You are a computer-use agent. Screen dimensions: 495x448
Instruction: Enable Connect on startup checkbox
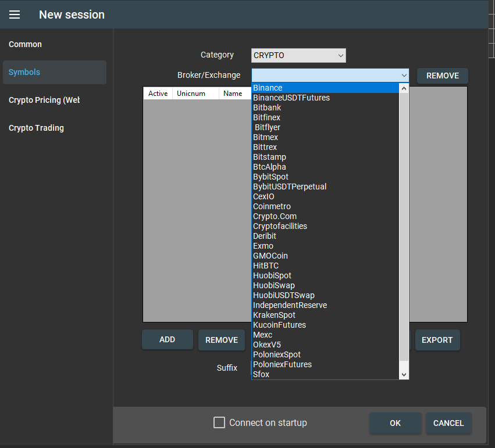coord(219,422)
